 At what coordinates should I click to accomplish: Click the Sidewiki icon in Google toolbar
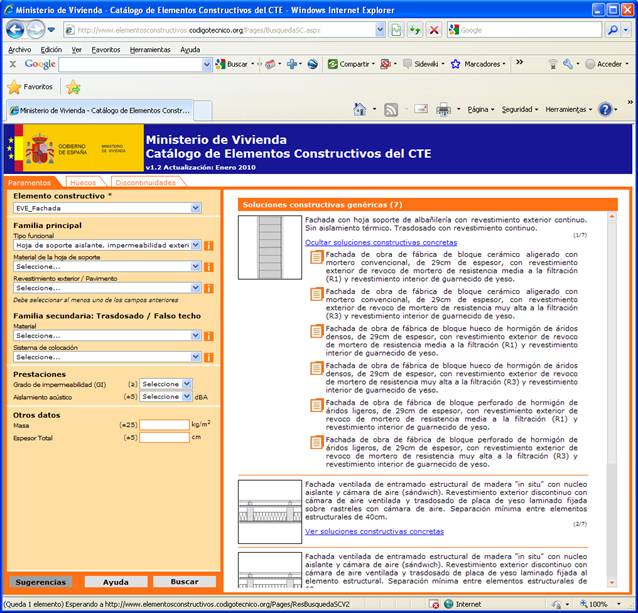pos(407,64)
